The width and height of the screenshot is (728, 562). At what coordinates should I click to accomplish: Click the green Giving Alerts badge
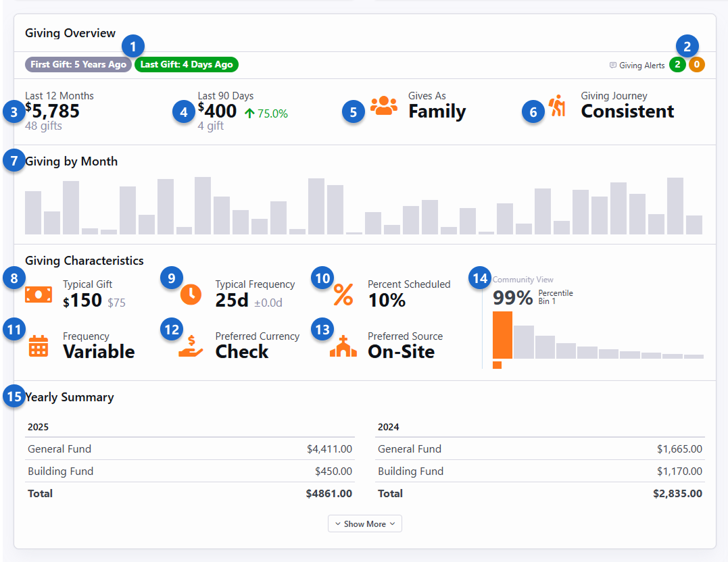(677, 65)
